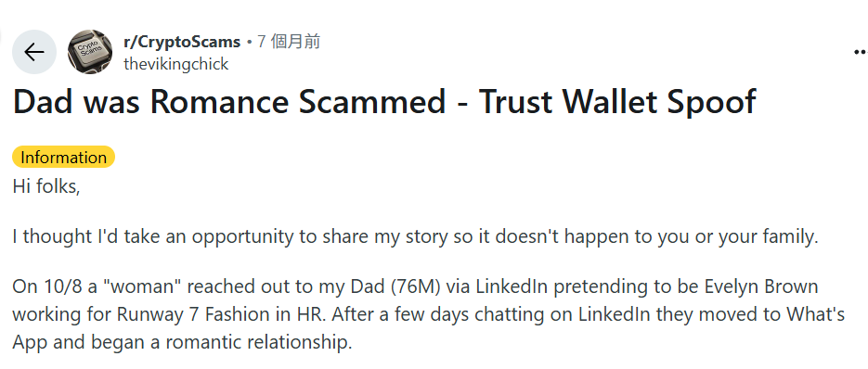Open the more options ellipsis menu
The width and height of the screenshot is (868, 369).
(x=861, y=52)
